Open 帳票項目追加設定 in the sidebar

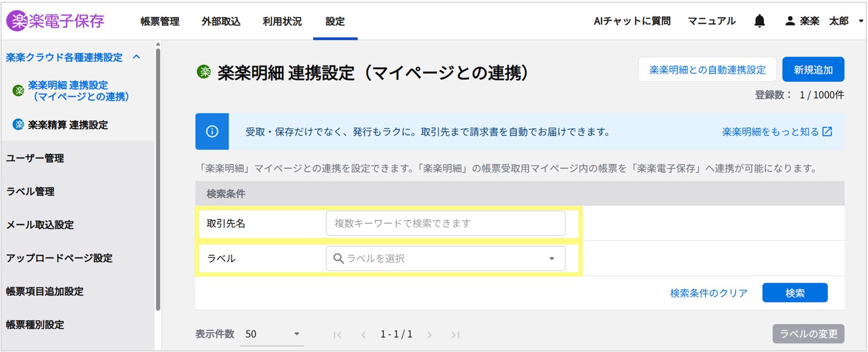coord(45,291)
